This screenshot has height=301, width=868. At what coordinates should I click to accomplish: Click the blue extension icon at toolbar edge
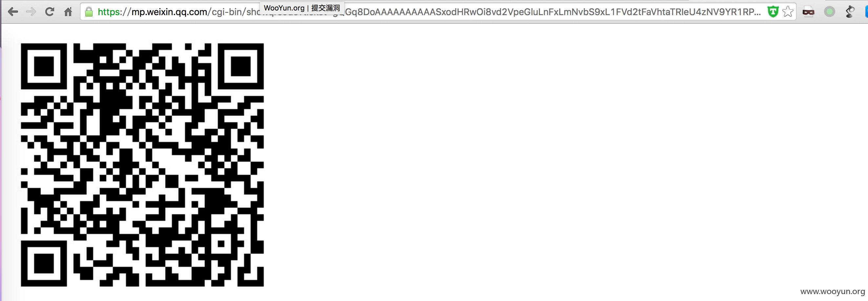pos(866,12)
